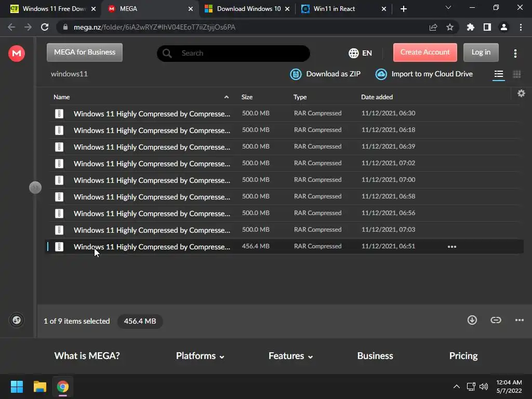
Task: Open MEGA for Business
Action: pyautogui.click(x=85, y=52)
